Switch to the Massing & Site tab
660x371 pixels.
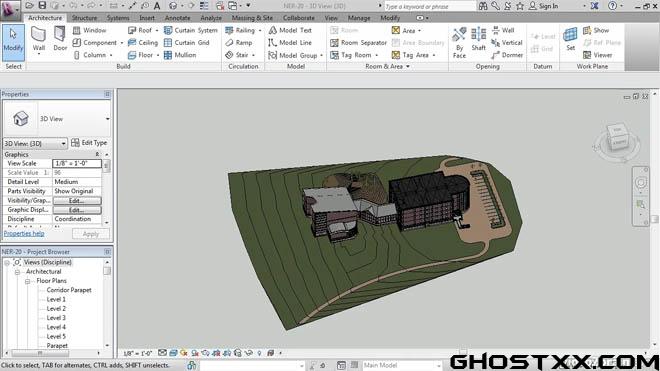pos(252,18)
